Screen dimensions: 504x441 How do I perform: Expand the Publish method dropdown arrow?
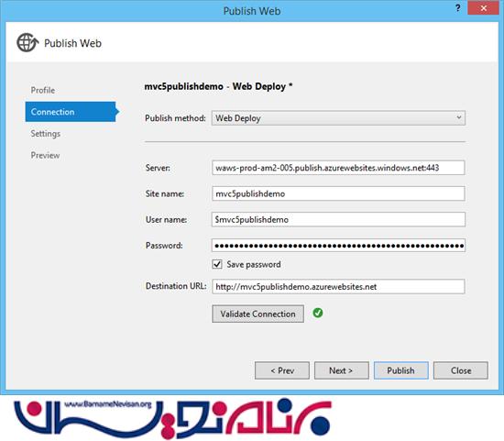459,117
